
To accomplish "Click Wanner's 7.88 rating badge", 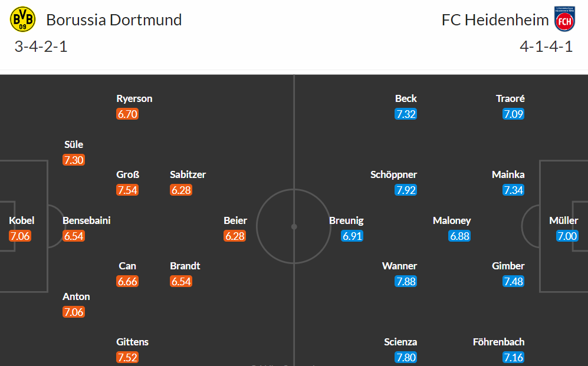I will pyautogui.click(x=406, y=281).
